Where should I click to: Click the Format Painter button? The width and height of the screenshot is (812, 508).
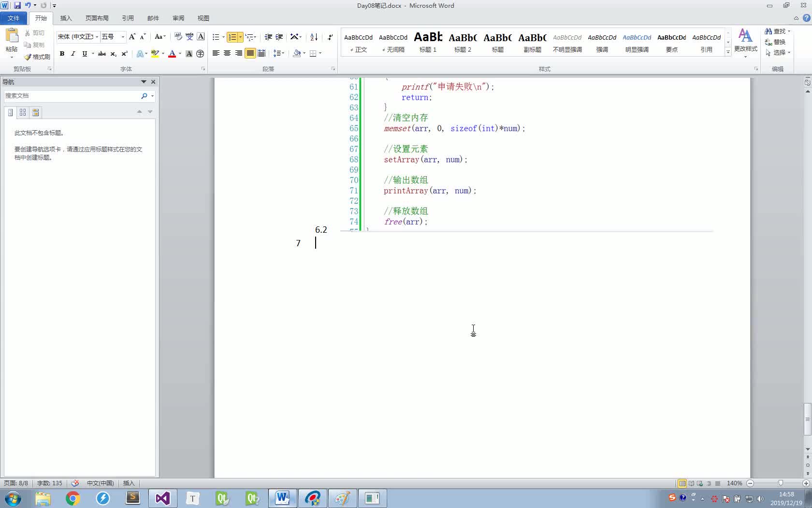[x=37, y=57]
